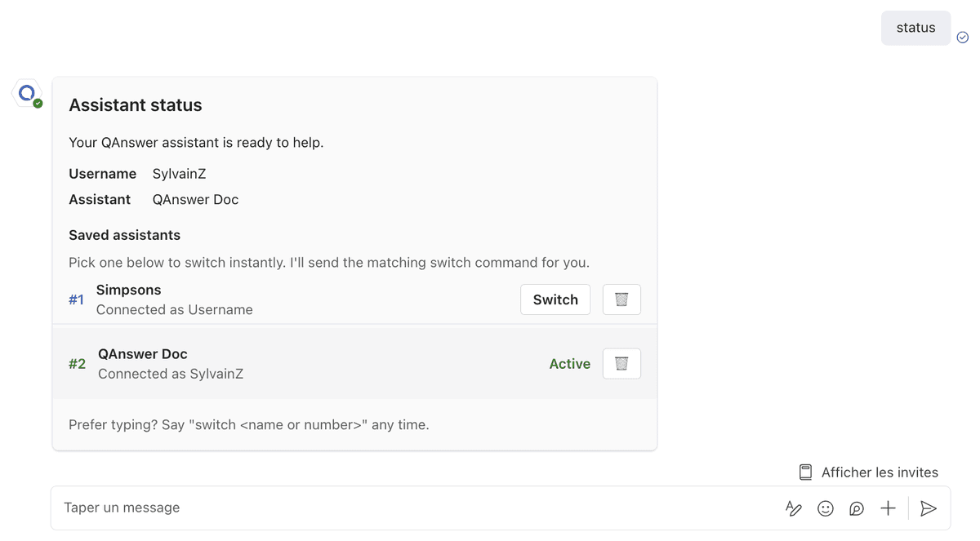This screenshot has height=541, width=980.
Task: Switch to the Simpsons assistant
Action: (555, 299)
